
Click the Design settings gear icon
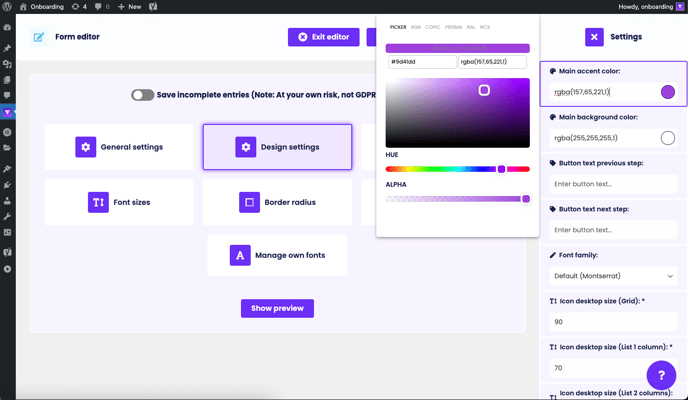(246, 147)
